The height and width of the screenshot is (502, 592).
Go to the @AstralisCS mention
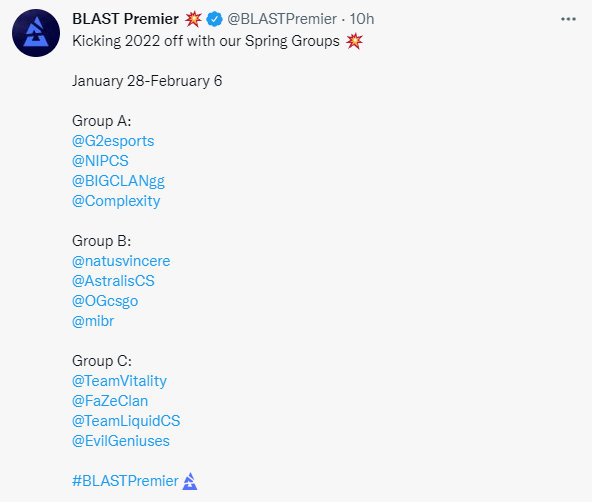[113, 281]
